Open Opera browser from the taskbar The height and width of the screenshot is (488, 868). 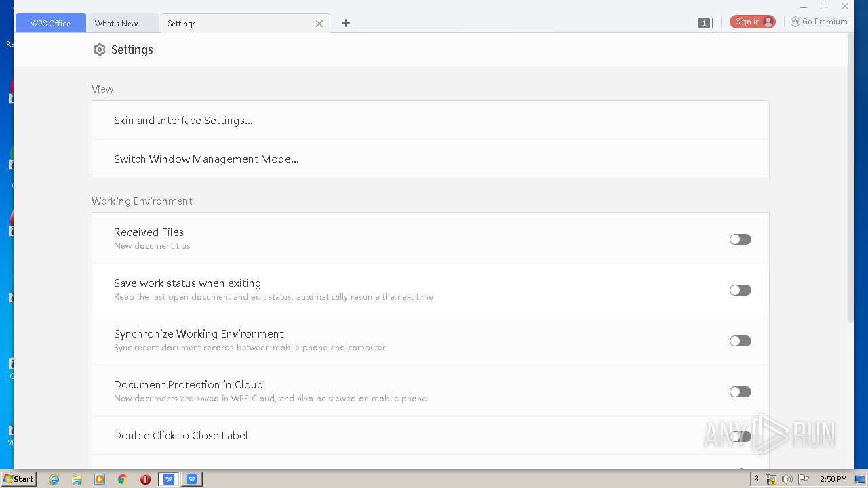[145, 479]
